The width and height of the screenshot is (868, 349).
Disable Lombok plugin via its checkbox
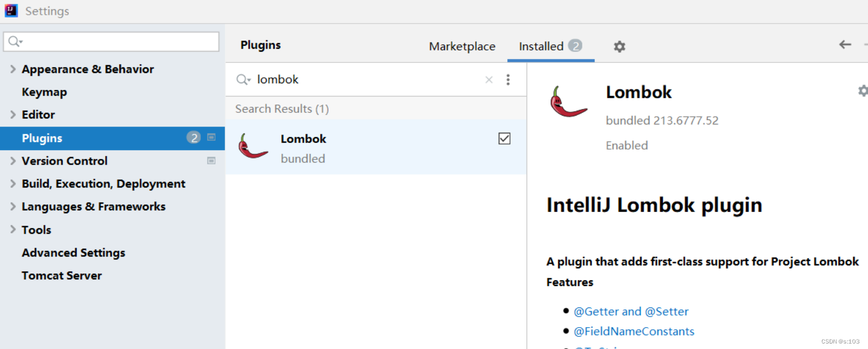click(505, 139)
